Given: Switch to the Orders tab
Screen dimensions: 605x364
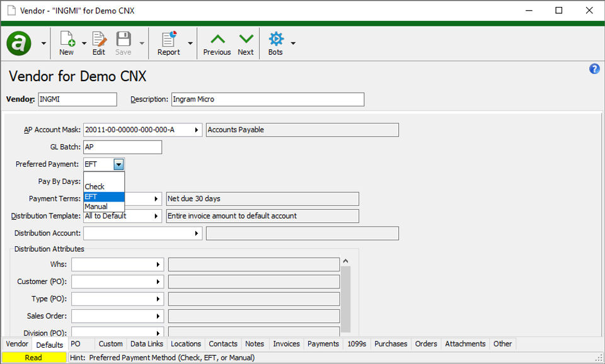Looking at the screenshot, I should point(426,344).
